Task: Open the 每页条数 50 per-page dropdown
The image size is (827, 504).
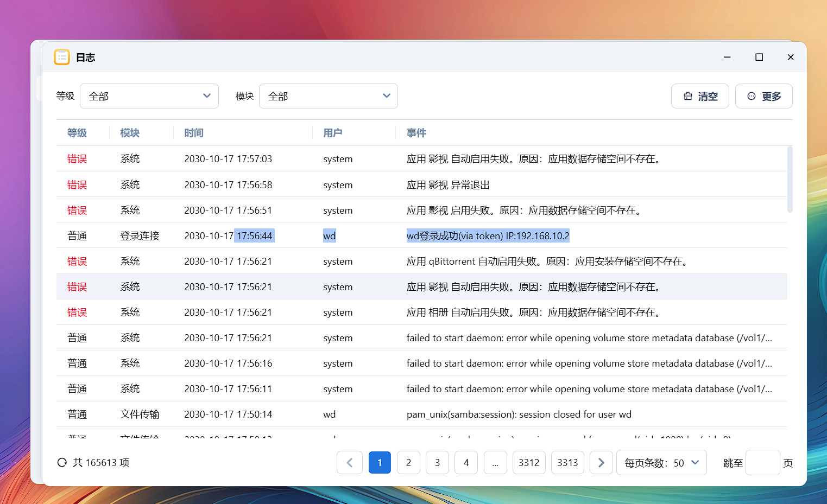Action: [x=661, y=463]
